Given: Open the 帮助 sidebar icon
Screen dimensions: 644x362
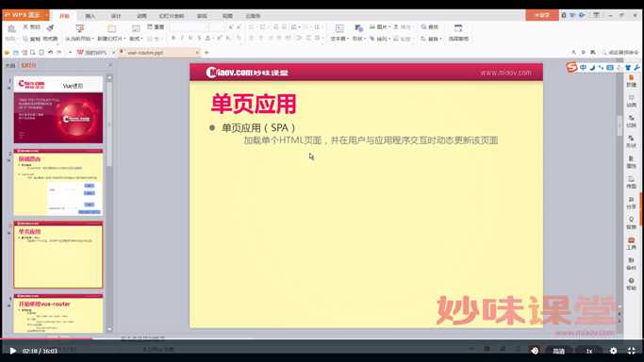Looking at the screenshot, I should [x=631, y=284].
